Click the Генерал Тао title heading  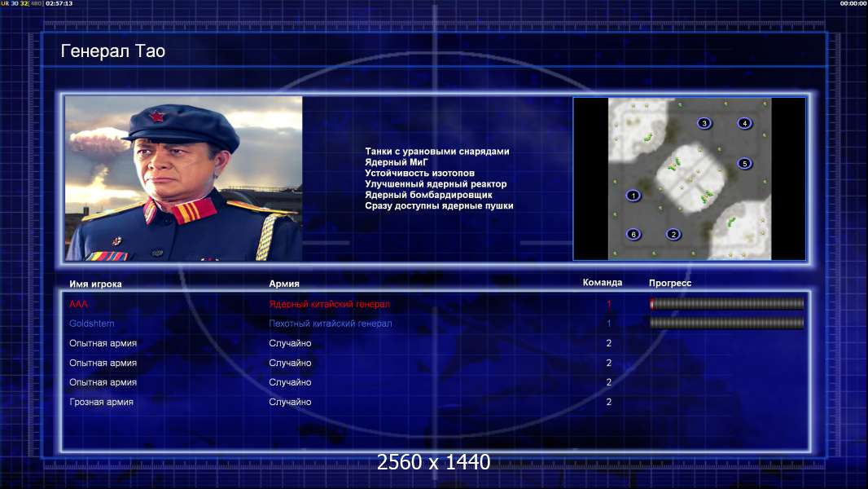[x=113, y=51]
